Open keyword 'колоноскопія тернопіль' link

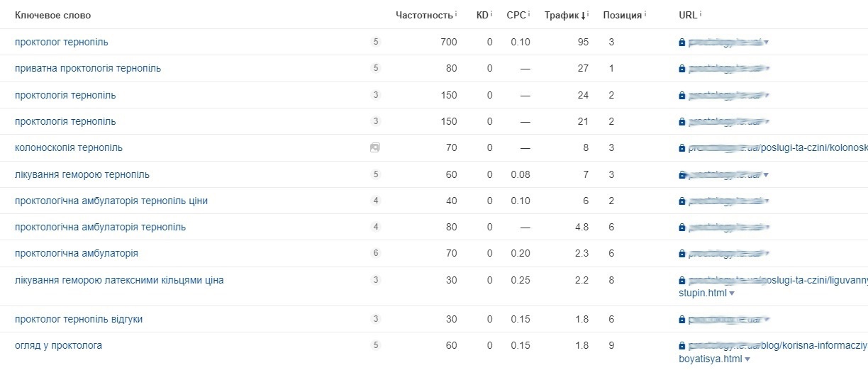pyautogui.click(x=69, y=147)
